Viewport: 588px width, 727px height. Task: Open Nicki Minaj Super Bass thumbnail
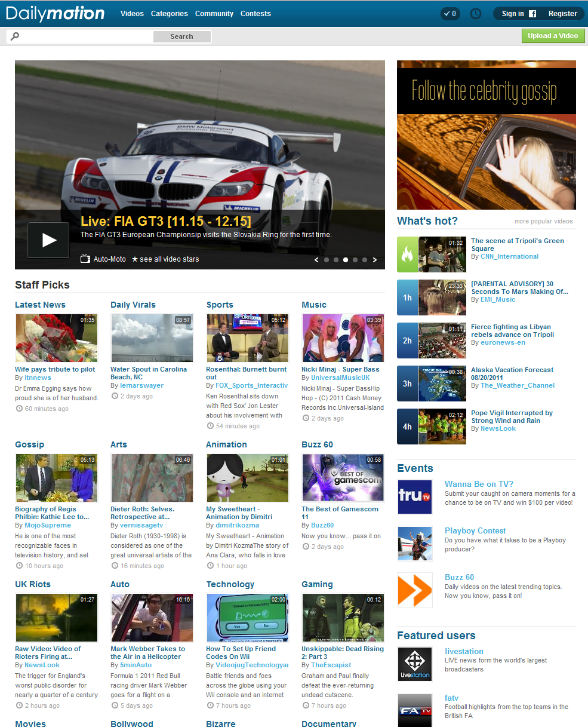pyautogui.click(x=343, y=338)
